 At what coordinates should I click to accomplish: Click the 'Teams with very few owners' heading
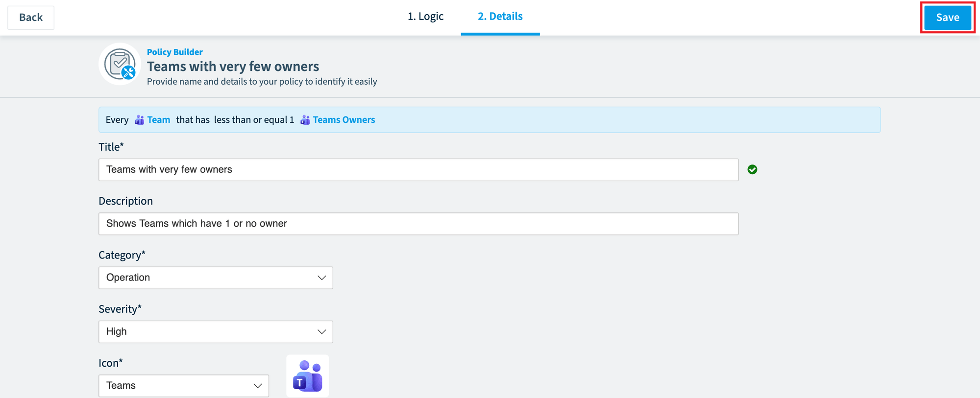click(233, 67)
